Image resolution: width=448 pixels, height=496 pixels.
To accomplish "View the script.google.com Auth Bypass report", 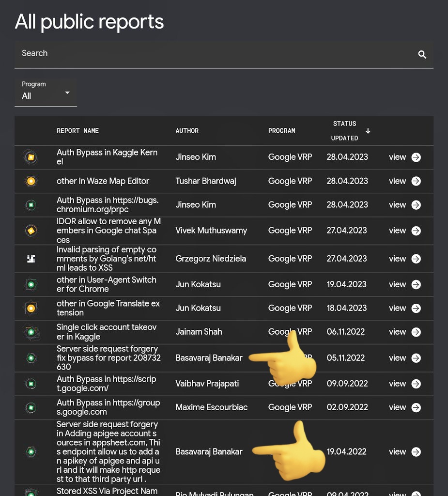I will [397, 384].
